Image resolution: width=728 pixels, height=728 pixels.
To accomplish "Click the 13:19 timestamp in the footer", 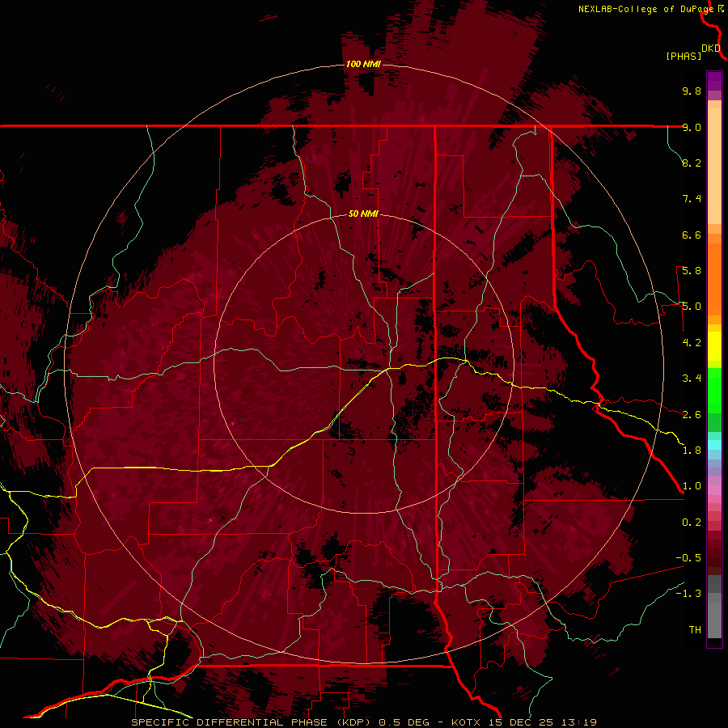I will (578, 722).
